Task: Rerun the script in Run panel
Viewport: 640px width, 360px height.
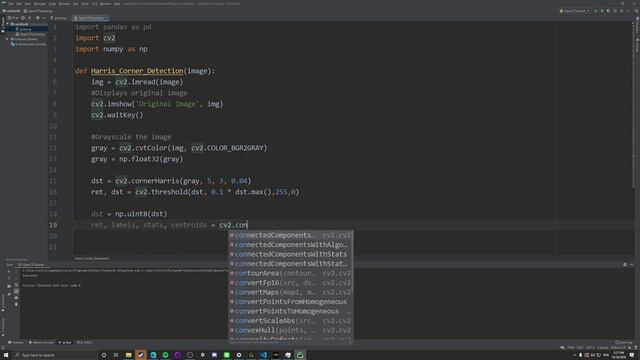Action: click(9, 271)
